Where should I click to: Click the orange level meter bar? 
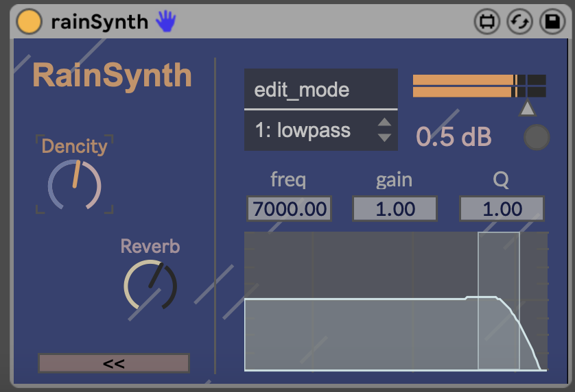463,86
